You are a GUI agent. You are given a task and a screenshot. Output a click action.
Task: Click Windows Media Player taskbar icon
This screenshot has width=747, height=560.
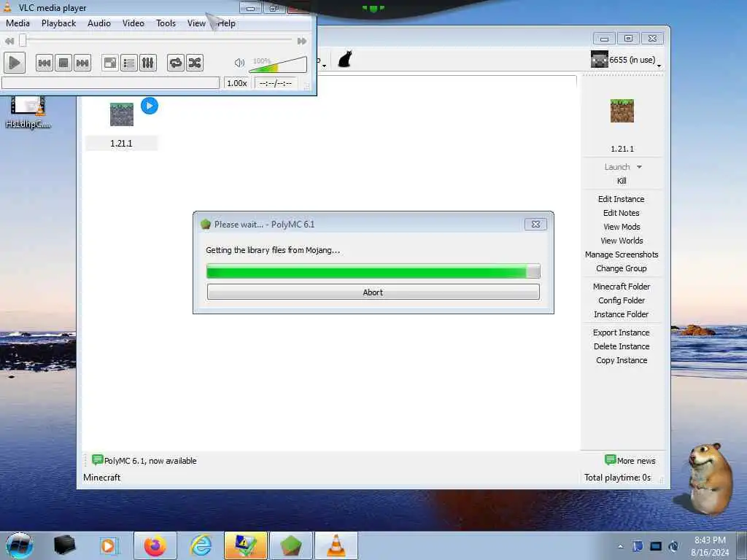coord(109,545)
